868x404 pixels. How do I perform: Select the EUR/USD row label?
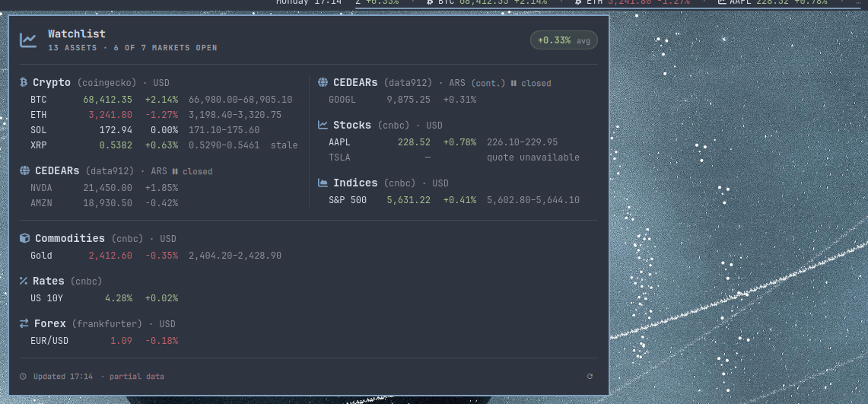coord(49,341)
